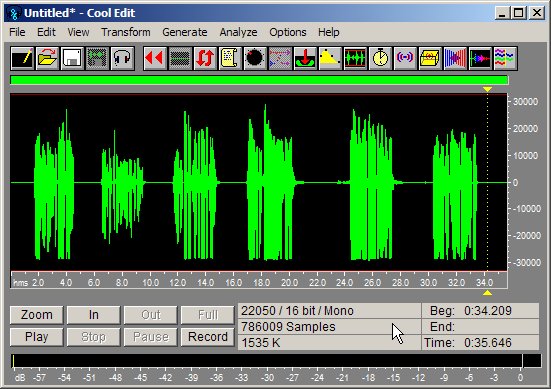Click the red double-arrow Reverse icon
This screenshot has width=551, height=389.
tap(155, 58)
